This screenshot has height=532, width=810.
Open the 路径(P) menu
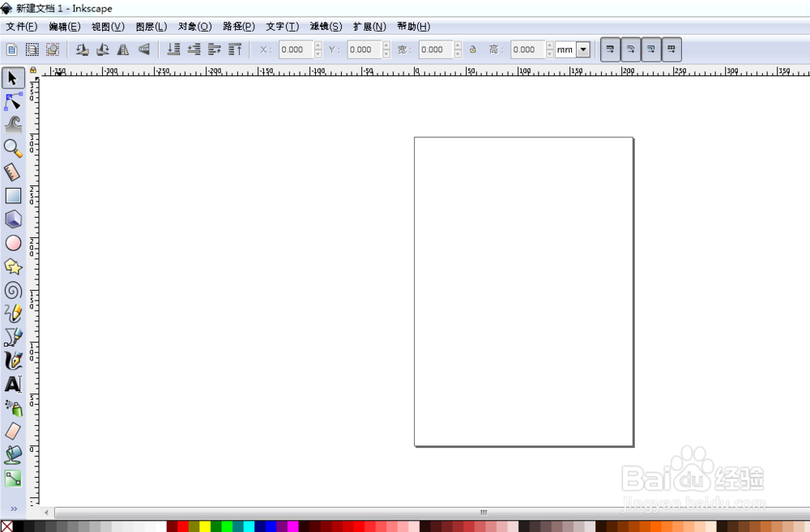239,27
